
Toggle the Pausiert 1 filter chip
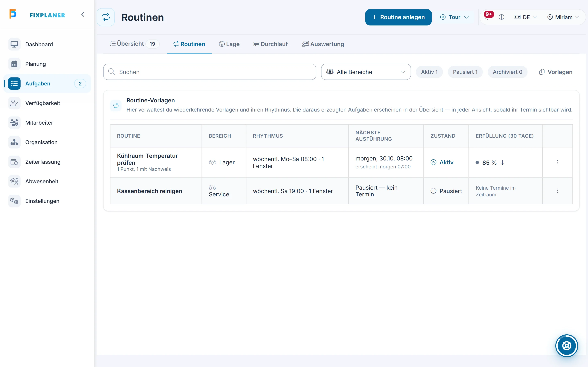(x=465, y=72)
